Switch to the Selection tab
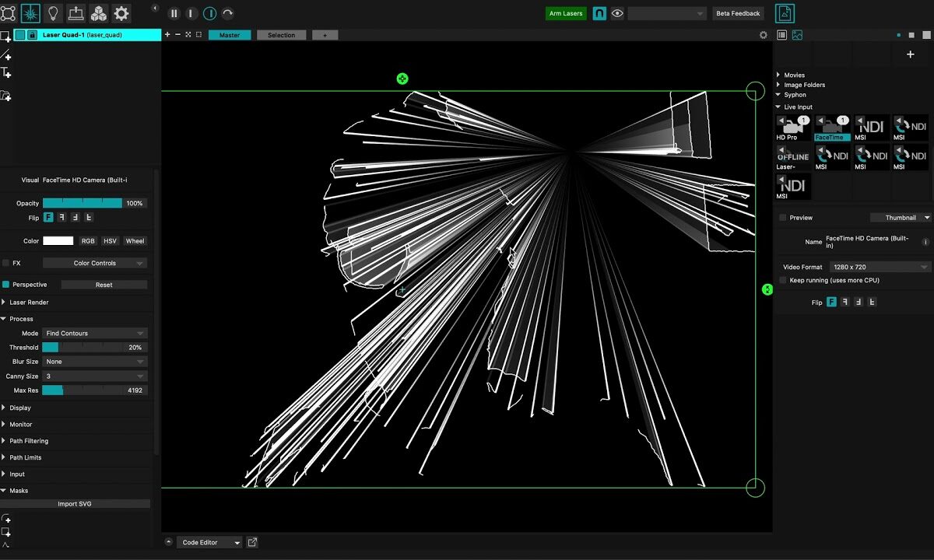 (281, 35)
